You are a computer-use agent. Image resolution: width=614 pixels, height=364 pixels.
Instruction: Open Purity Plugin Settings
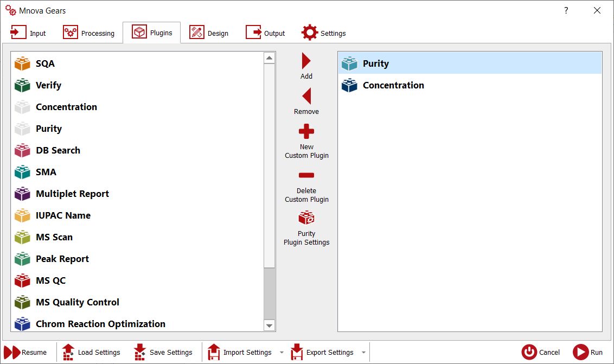coord(306,218)
